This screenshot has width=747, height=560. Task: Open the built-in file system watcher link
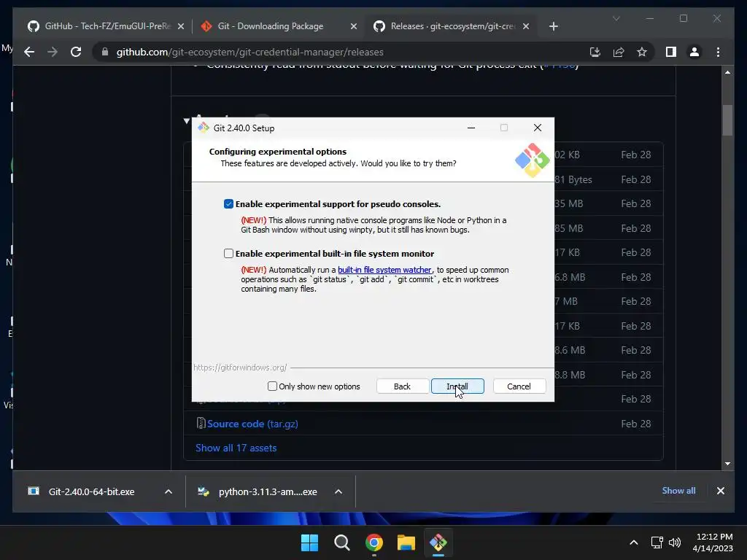384,270
